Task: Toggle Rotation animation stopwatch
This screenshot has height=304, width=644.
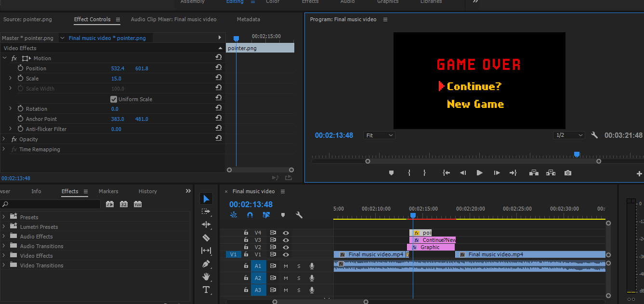Action: [20, 109]
